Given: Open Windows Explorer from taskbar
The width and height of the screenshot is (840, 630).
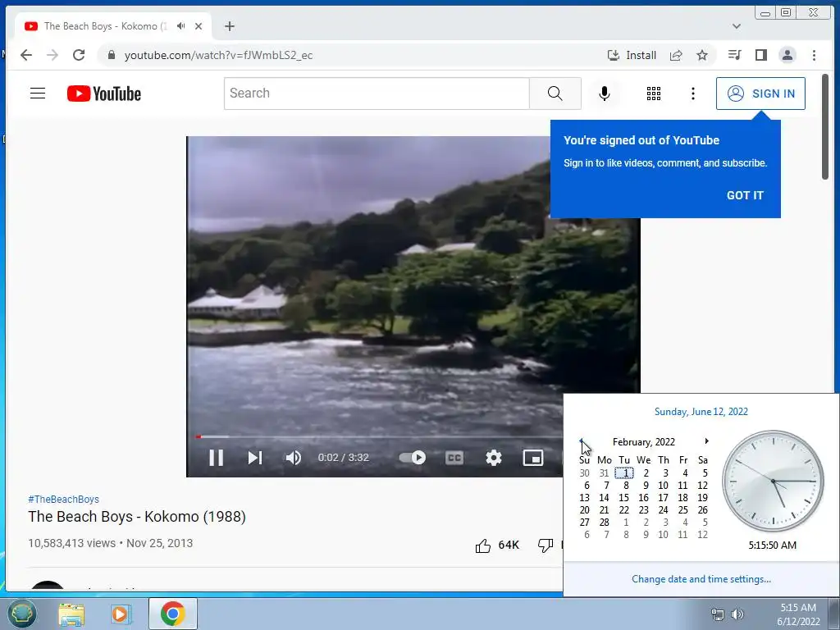Looking at the screenshot, I should coord(71,614).
